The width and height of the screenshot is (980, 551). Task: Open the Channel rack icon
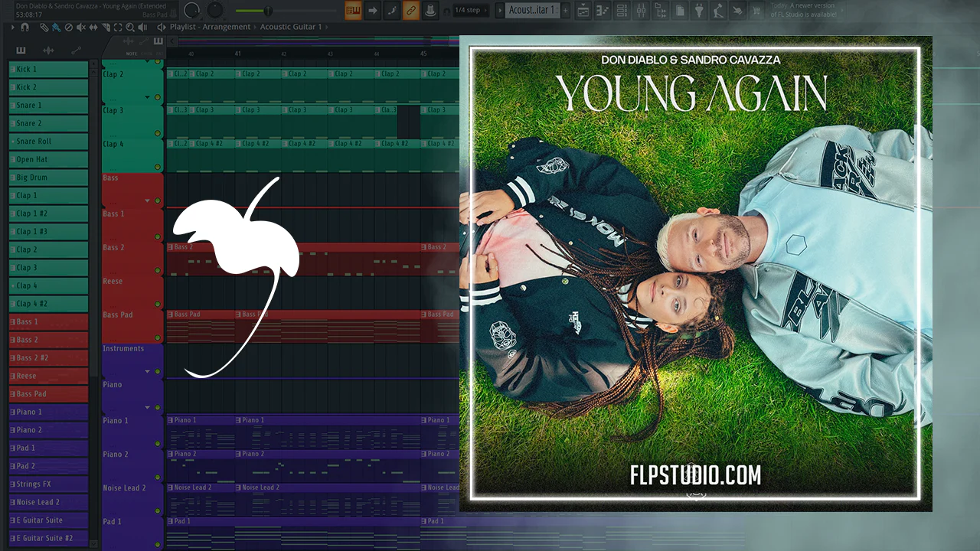pos(622,10)
